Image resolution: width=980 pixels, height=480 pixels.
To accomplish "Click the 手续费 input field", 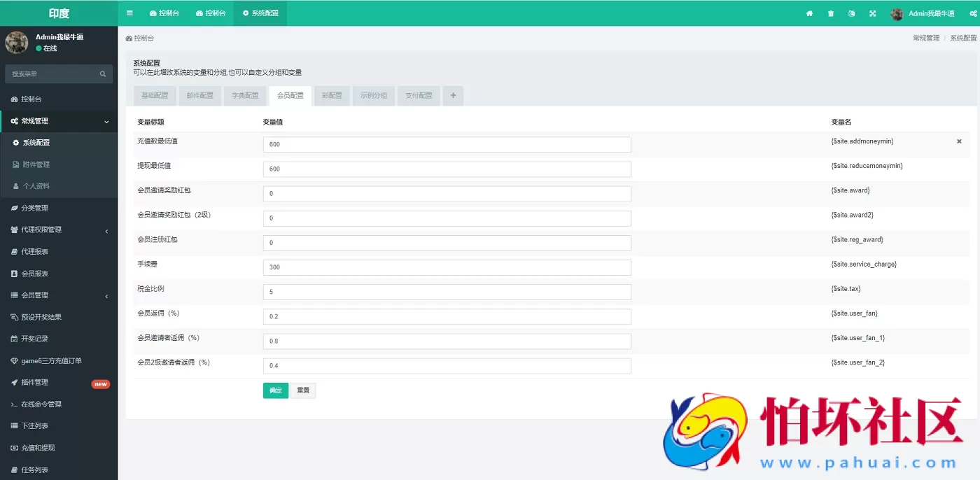I will [x=447, y=267].
